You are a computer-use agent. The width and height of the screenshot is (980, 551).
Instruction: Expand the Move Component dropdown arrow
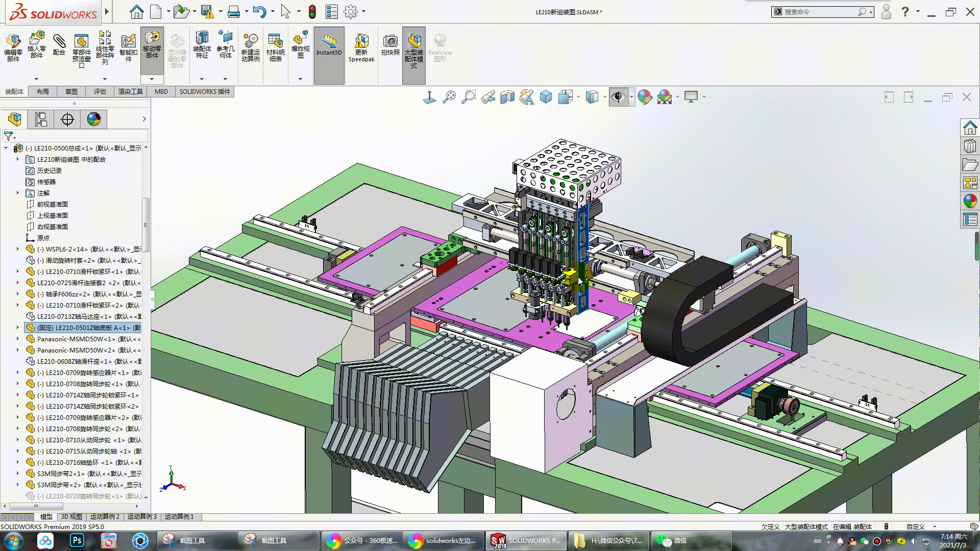(x=152, y=79)
